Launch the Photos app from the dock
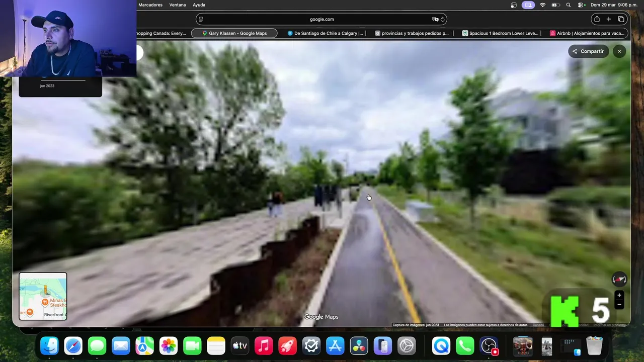 169,346
